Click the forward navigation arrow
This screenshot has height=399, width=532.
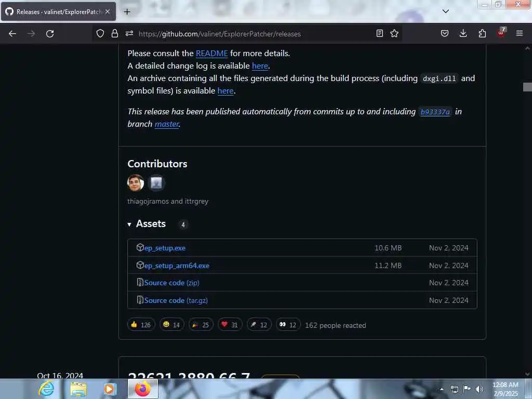click(31, 34)
